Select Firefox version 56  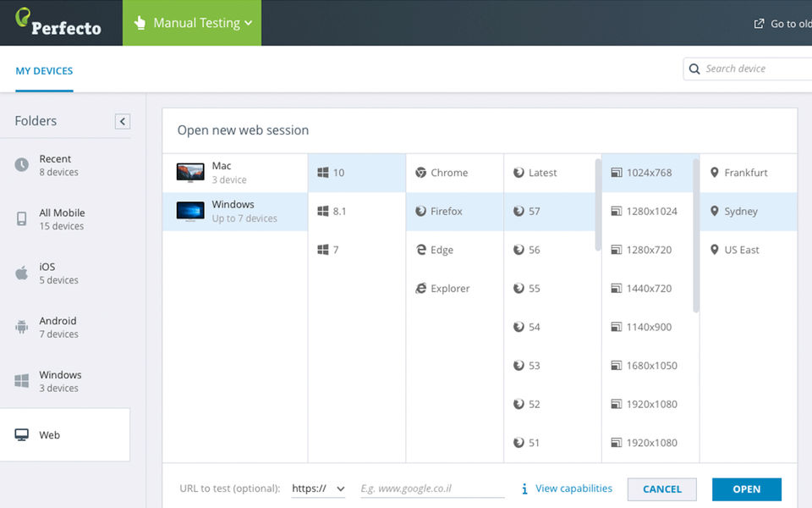point(550,250)
